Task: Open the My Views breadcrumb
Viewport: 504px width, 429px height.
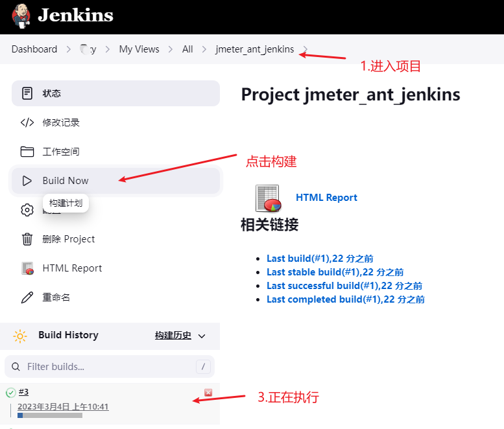Action: click(x=139, y=49)
